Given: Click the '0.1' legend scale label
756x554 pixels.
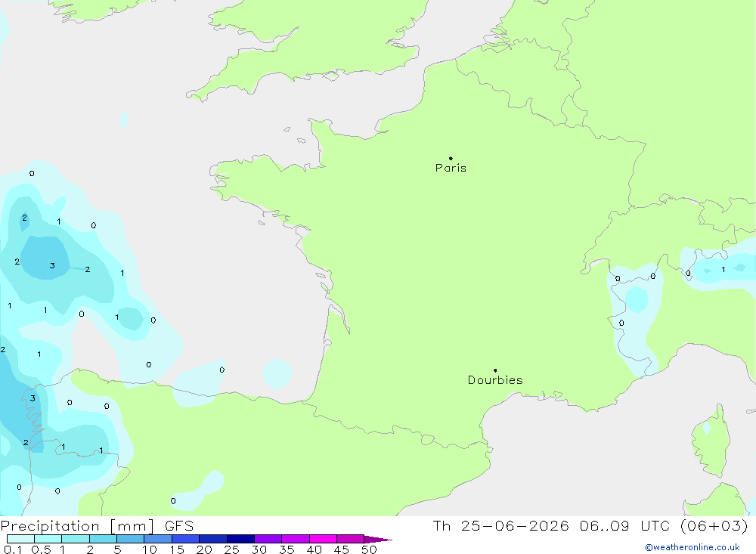Looking at the screenshot, I should pyautogui.click(x=13, y=549).
